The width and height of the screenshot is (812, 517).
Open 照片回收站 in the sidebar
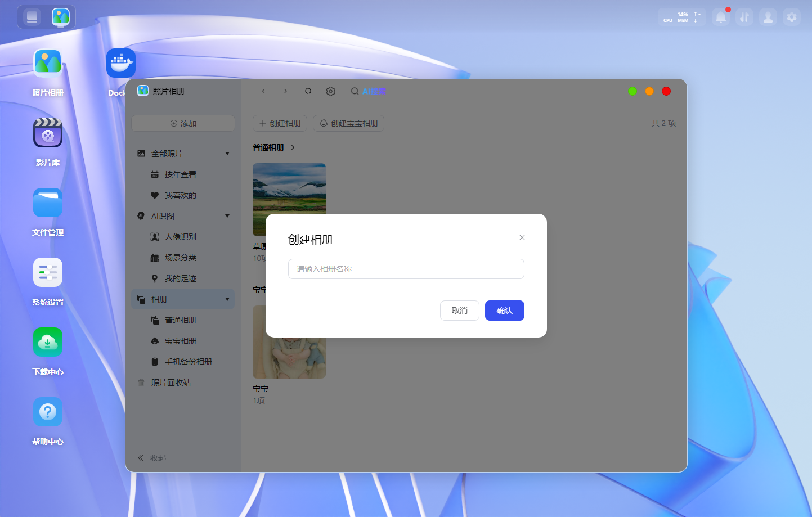coord(183,383)
